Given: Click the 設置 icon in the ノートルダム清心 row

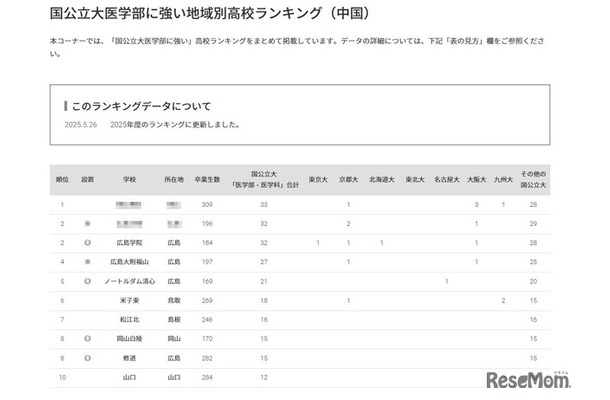Looking at the screenshot, I should (88, 281).
